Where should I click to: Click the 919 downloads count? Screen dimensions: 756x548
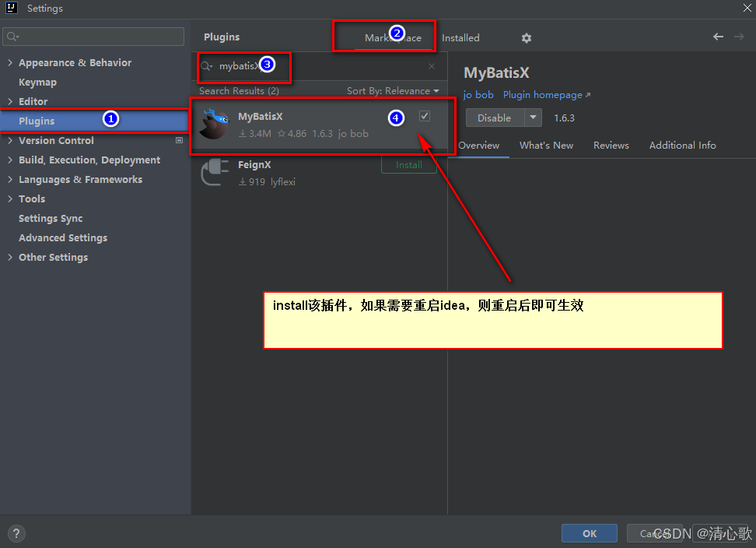click(x=253, y=182)
